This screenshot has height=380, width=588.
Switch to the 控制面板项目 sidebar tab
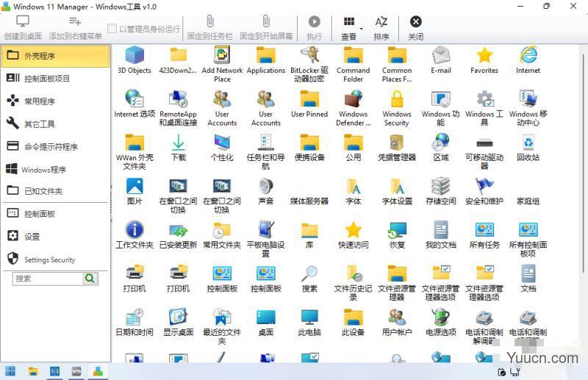point(56,79)
